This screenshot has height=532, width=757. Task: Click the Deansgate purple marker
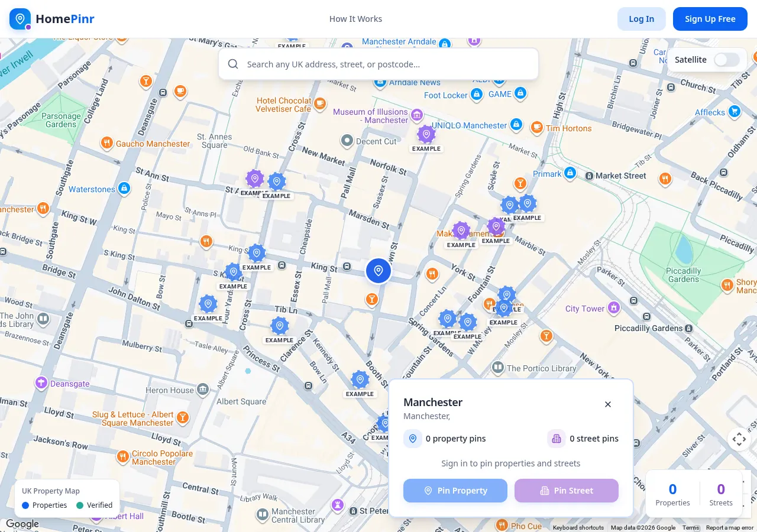tap(41, 383)
